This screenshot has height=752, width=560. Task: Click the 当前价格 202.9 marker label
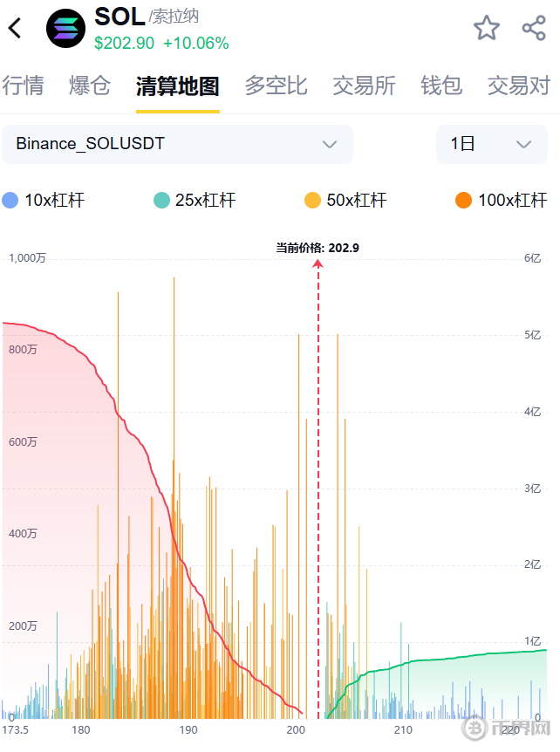pos(318,248)
